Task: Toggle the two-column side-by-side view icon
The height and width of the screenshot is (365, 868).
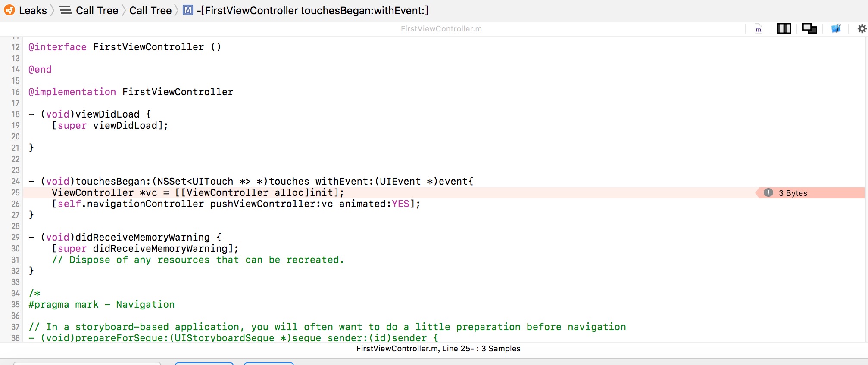Action: tap(784, 29)
